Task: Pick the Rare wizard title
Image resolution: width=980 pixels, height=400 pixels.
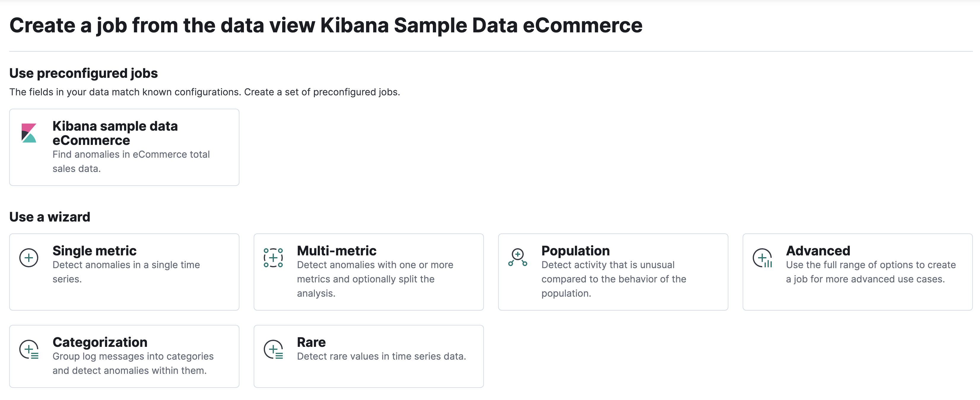Action: 311,342
